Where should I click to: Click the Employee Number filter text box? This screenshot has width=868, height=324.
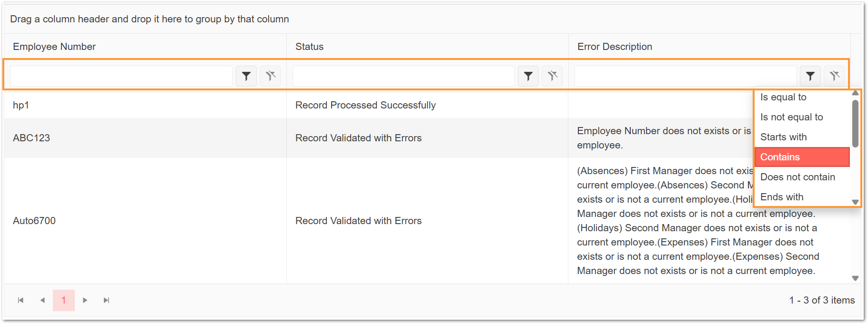coord(121,76)
